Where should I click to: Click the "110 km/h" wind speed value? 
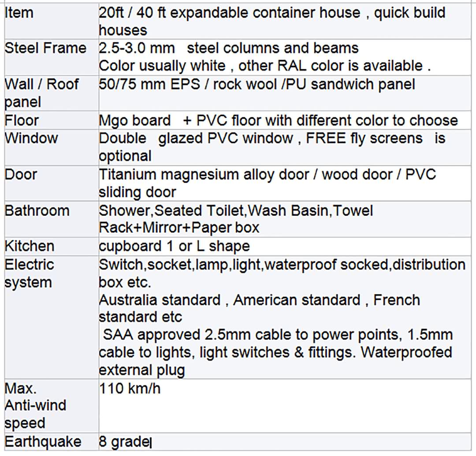(x=130, y=389)
